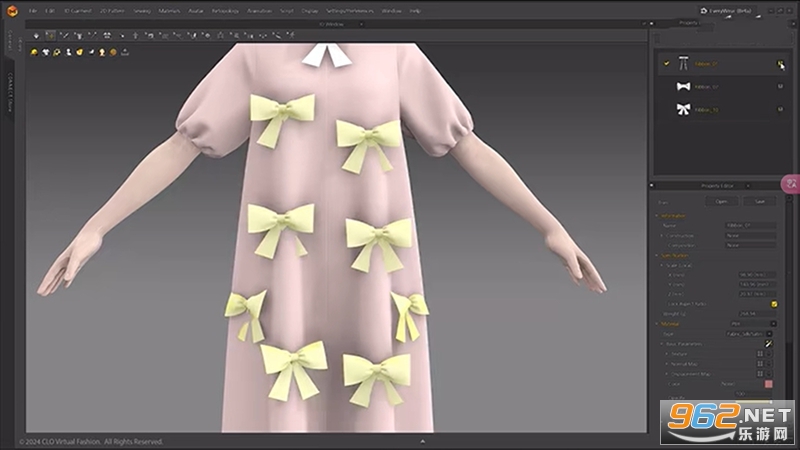Click the circle icon in the Texture row

769,354
